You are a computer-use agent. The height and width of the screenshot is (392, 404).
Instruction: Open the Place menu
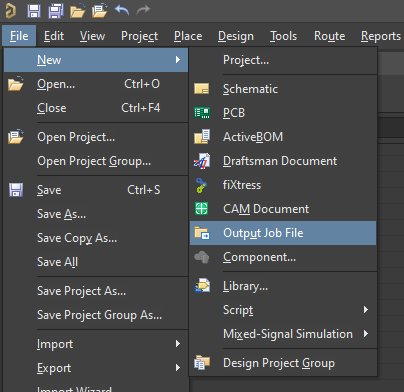[188, 36]
